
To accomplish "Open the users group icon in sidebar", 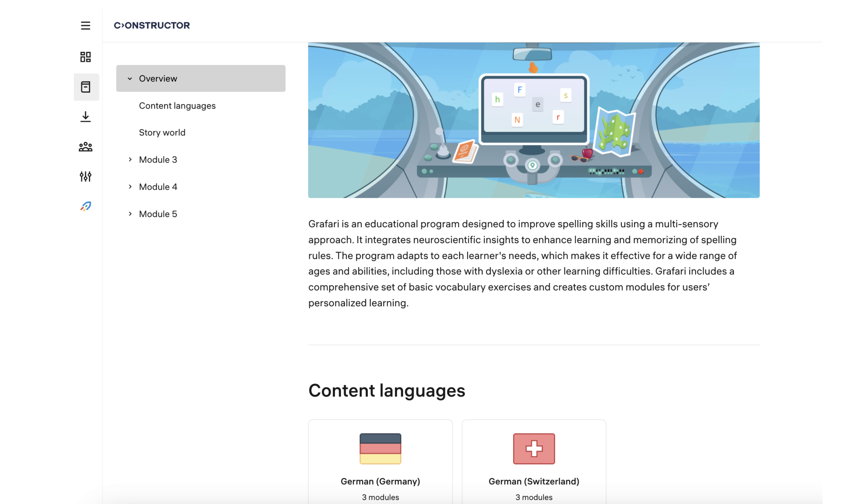I will (x=85, y=147).
